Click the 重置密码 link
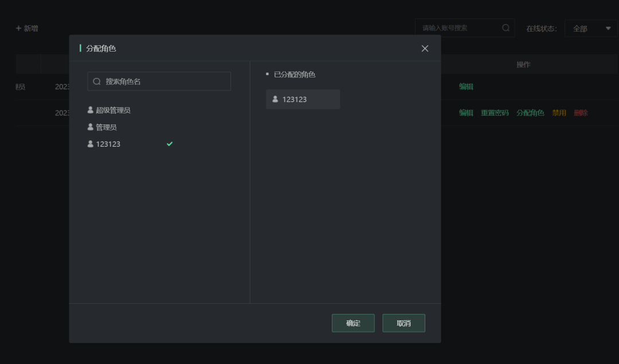The width and height of the screenshot is (619, 364). pyautogui.click(x=495, y=113)
